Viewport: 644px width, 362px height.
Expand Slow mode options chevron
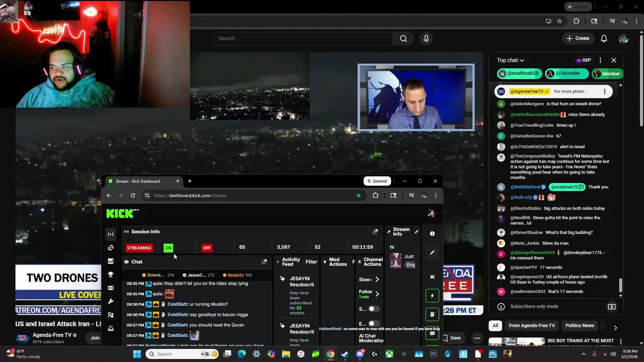(377, 280)
